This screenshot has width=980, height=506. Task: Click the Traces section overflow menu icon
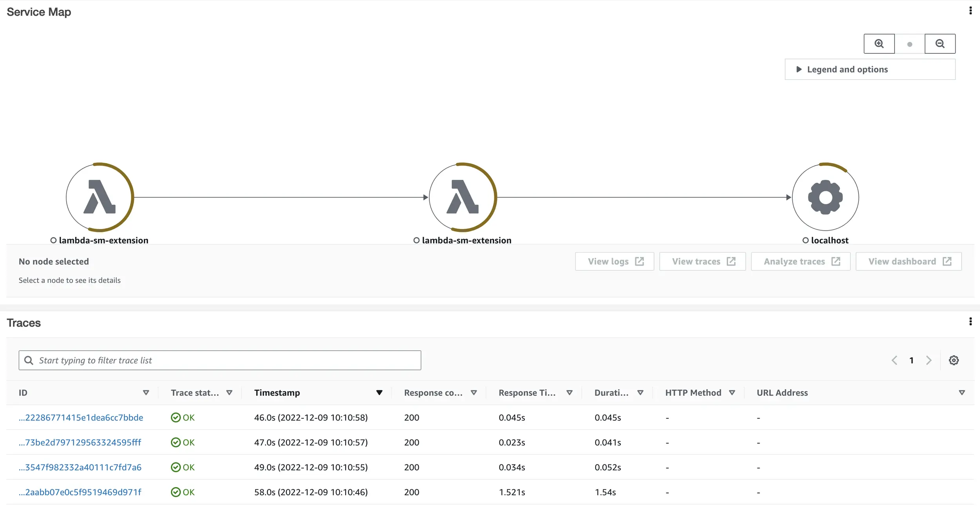coord(970,321)
